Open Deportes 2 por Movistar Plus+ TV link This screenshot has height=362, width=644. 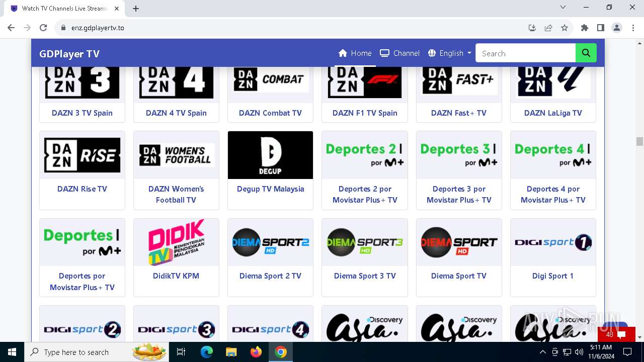tap(365, 195)
